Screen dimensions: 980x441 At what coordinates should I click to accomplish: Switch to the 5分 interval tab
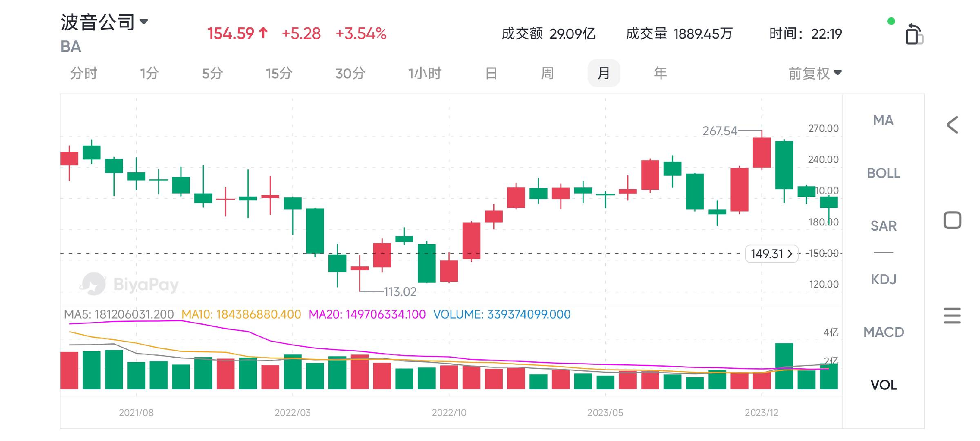pos(212,73)
